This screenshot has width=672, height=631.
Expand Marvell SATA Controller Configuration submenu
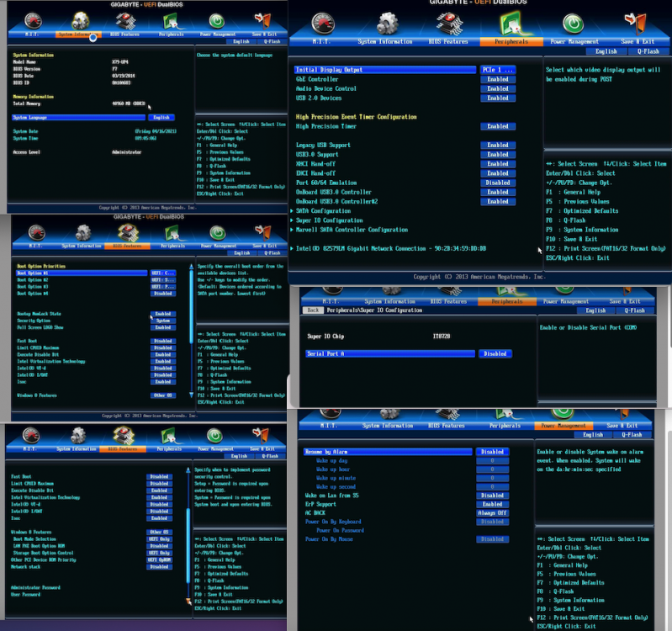[x=352, y=230]
